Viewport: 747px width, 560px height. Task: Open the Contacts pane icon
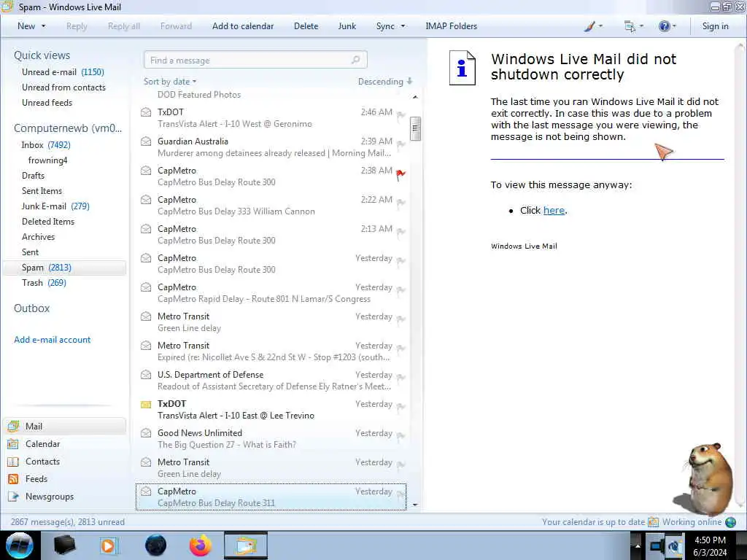(x=13, y=462)
